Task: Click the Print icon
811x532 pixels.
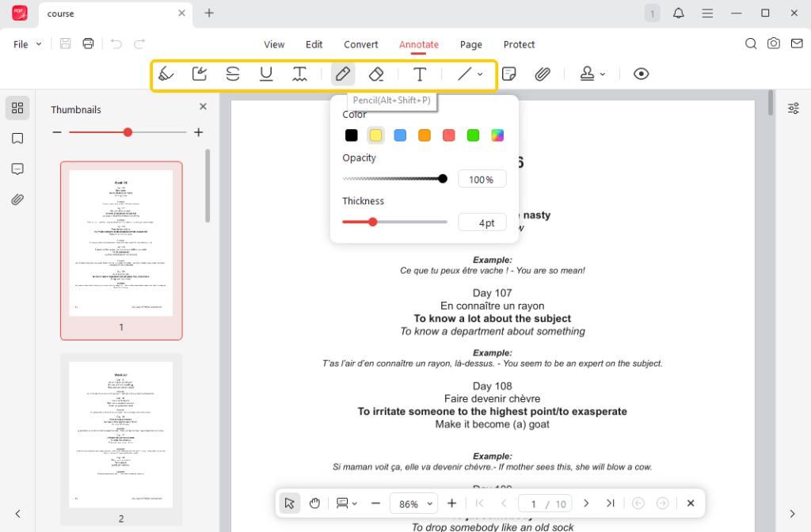Action: coord(89,44)
